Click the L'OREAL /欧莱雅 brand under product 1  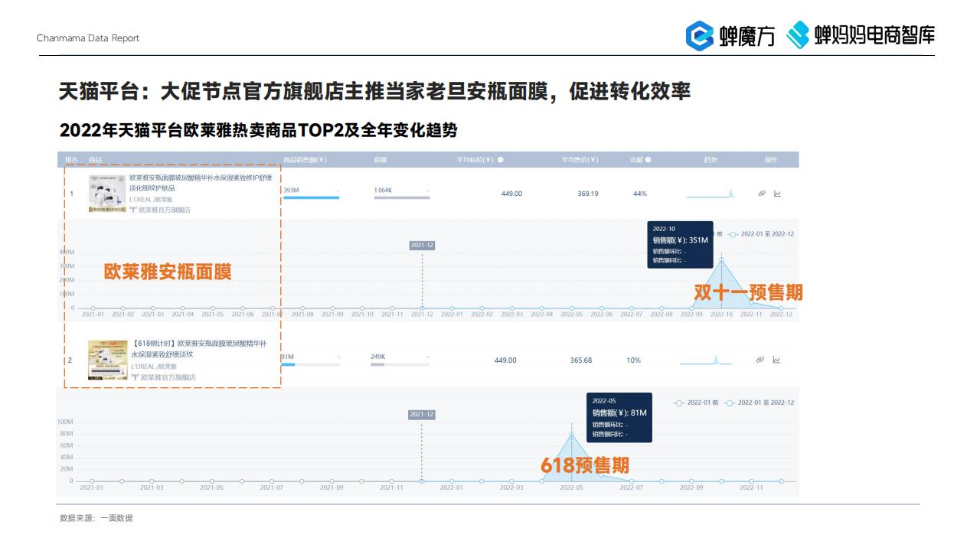151,199
